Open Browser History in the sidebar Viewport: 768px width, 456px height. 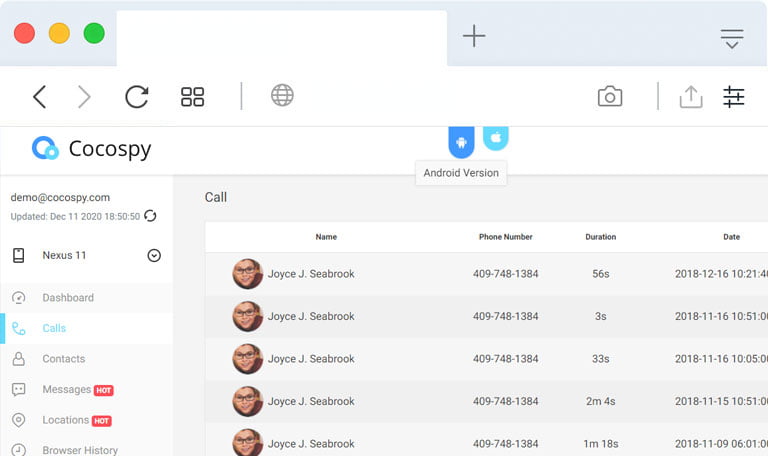coord(80,450)
